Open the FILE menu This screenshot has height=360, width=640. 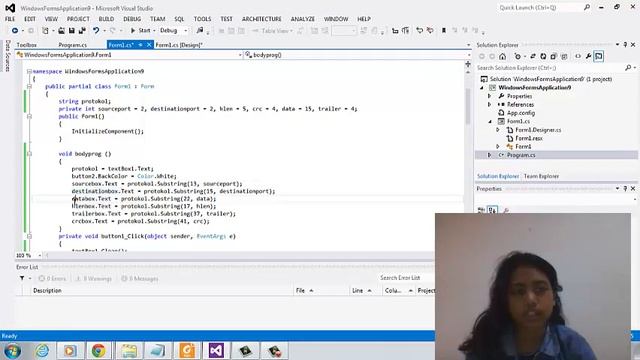pos(10,19)
